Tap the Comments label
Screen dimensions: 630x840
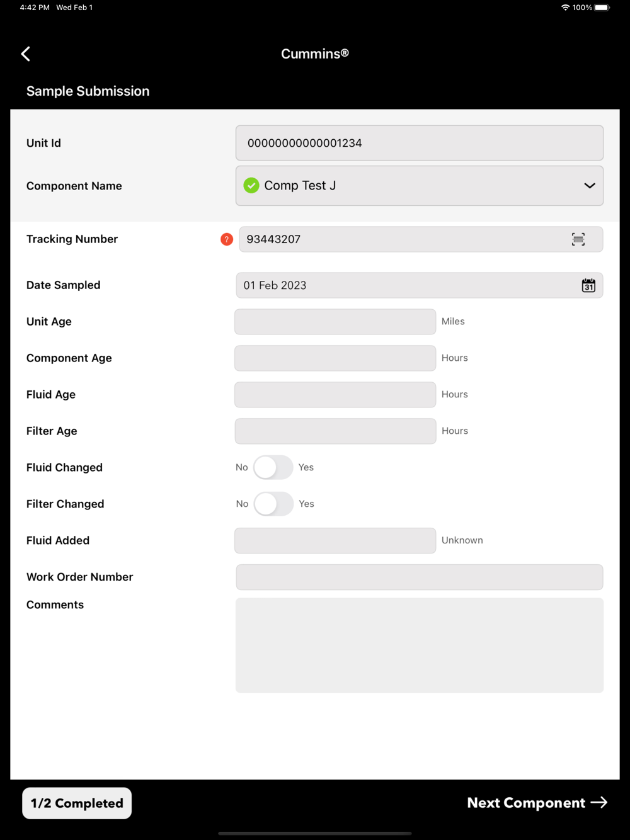[x=55, y=604]
